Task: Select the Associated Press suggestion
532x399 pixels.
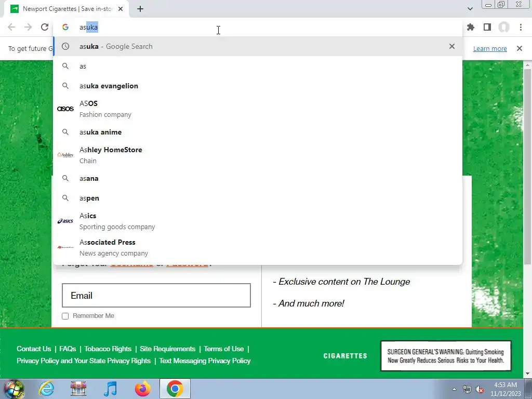Action: [258, 247]
